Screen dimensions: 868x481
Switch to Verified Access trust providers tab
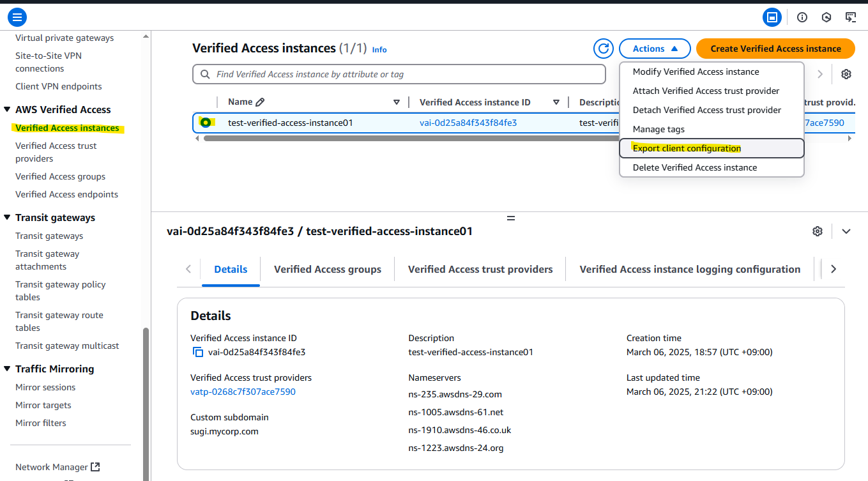(x=480, y=269)
